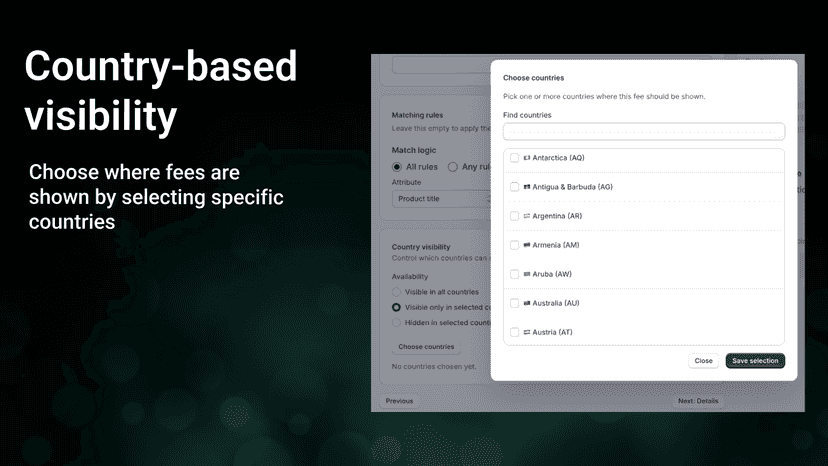Click the Antarctica (AQ) label text
The height and width of the screenshot is (466, 828).
558,158
